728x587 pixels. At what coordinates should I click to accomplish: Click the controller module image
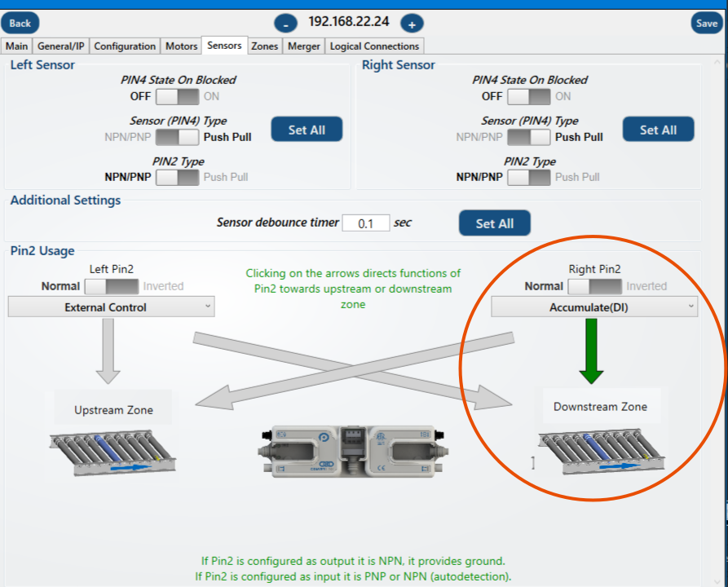coord(351,452)
